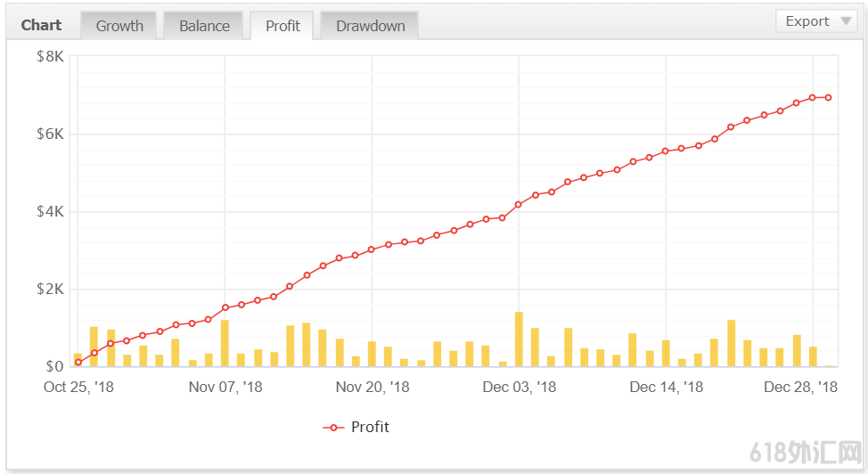Open the Export dropdown menu
Viewport: 868px width, 474px height.
coord(815,21)
